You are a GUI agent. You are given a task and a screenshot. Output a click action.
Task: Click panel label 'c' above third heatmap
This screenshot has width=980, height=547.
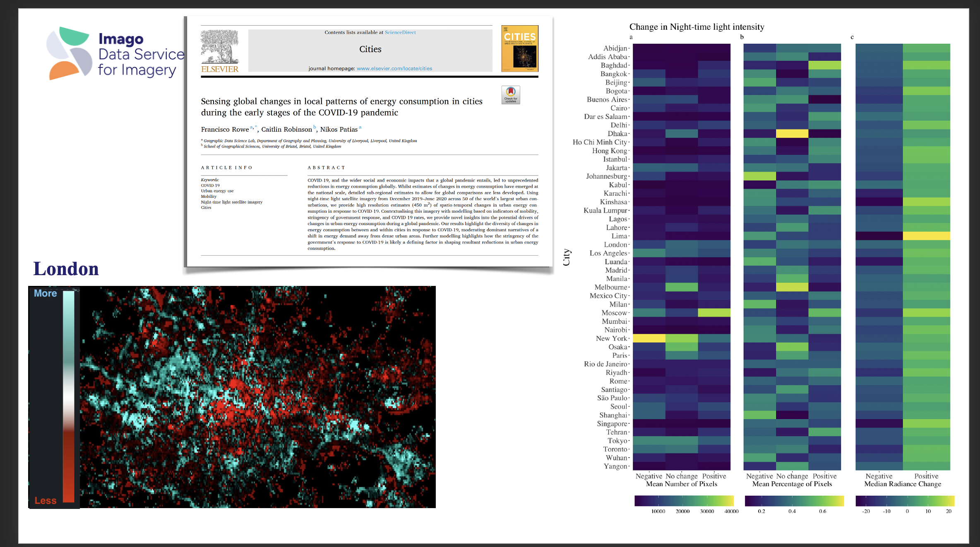pos(852,37)
